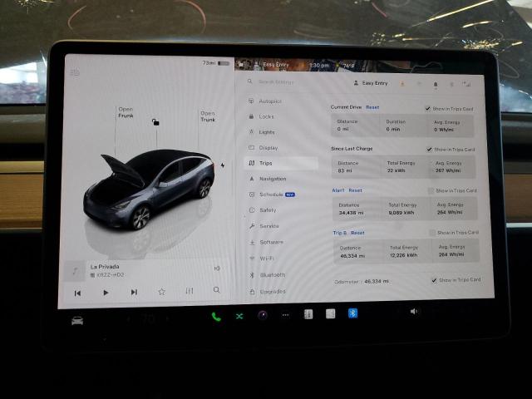Tap Open Trunk
The width and height of the screenshot is (532, 399).
point(208,116)
